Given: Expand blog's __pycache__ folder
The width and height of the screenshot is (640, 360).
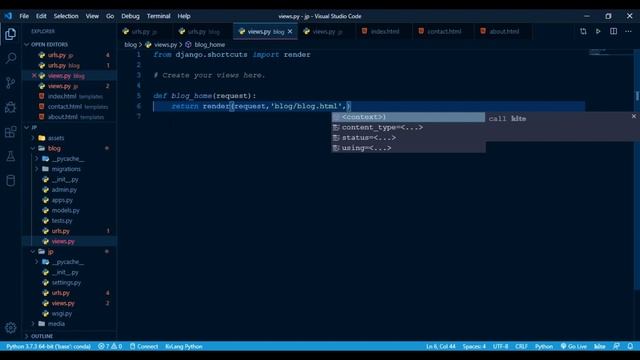Looking at the screenshot, I should coord(67,159).
